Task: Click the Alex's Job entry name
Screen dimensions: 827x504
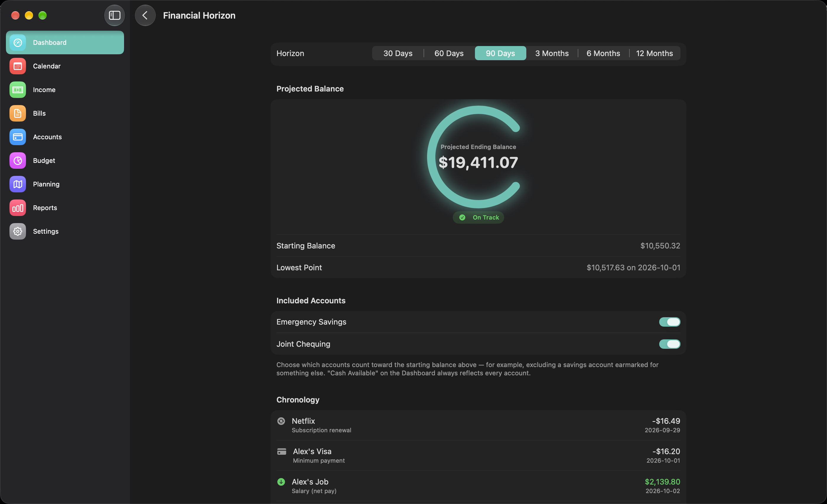Action: [310, 482]
